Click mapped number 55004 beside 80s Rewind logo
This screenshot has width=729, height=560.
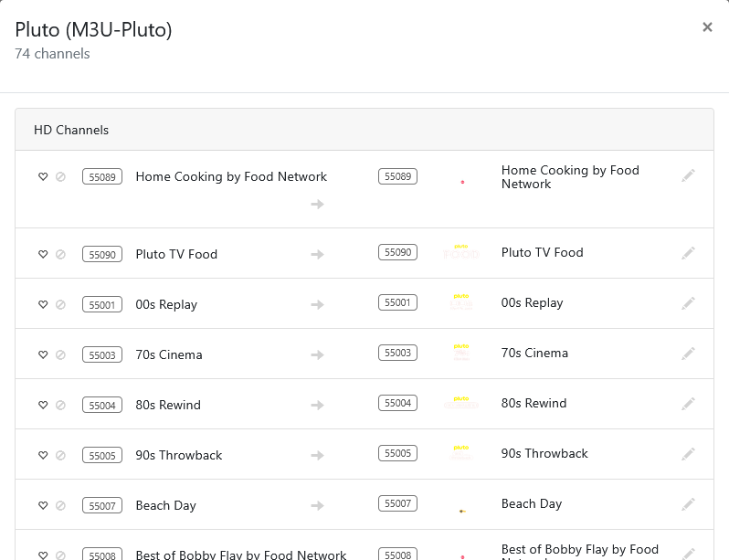pyautogui.click(x=398, y=403)
